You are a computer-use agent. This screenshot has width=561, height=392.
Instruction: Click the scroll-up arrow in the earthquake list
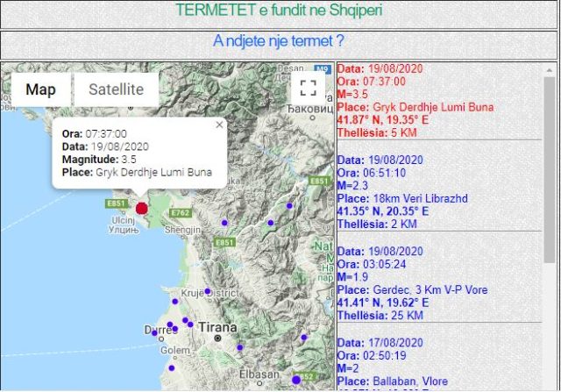pyautogui.click(x=550, y=70)
